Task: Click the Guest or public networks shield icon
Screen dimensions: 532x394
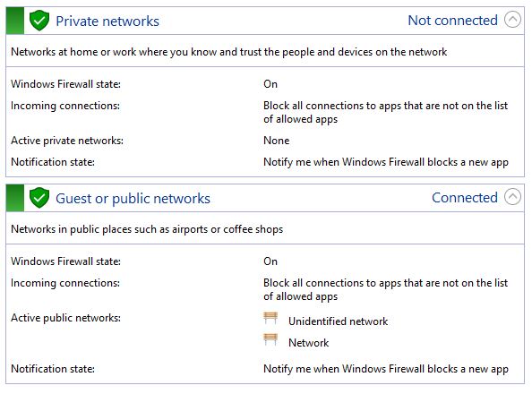Action: [39, 198]
